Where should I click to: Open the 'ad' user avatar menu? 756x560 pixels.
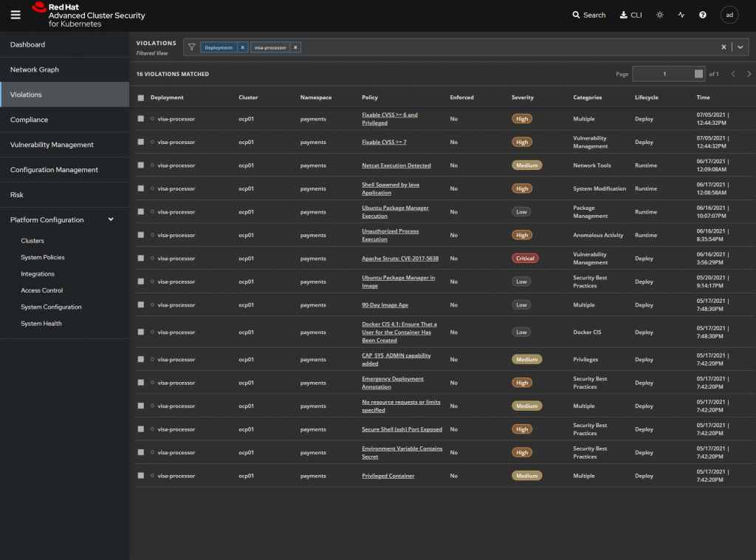[729, 15]
